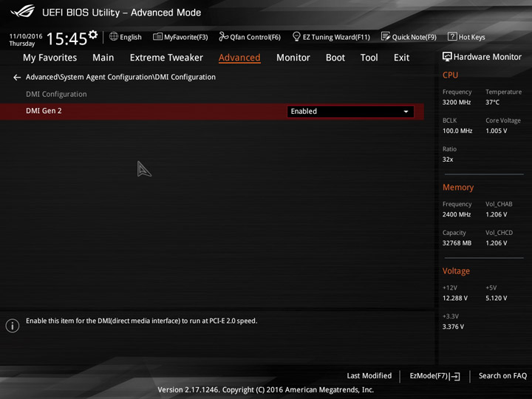Click the +5V value 5.120 V
The height and width of the screenshot is (399, 532).
pyautogui.click(x=497, y=298)
